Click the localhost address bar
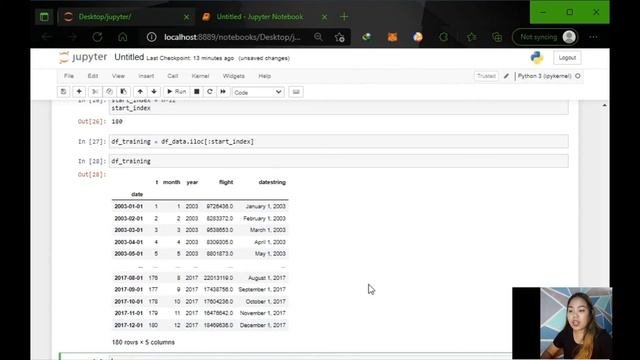 232,37
